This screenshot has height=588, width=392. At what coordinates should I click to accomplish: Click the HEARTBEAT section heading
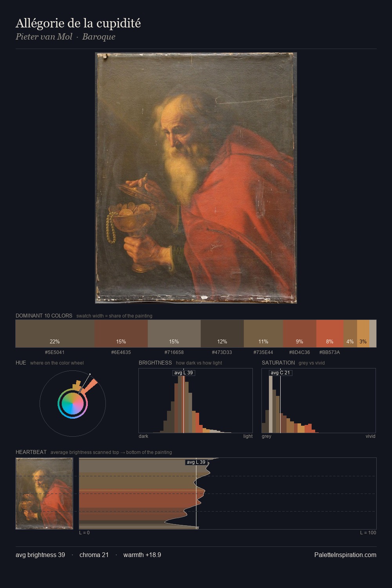pos(31,452)
